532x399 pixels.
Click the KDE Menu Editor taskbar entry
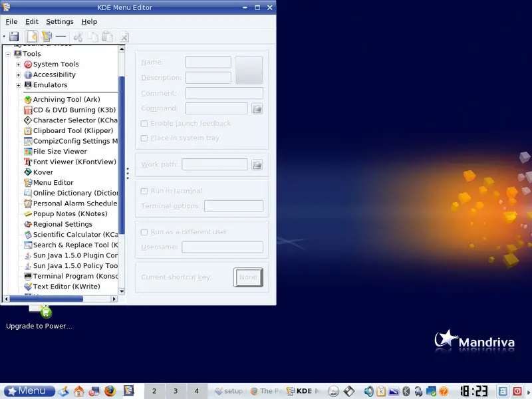tap(303, 391)
